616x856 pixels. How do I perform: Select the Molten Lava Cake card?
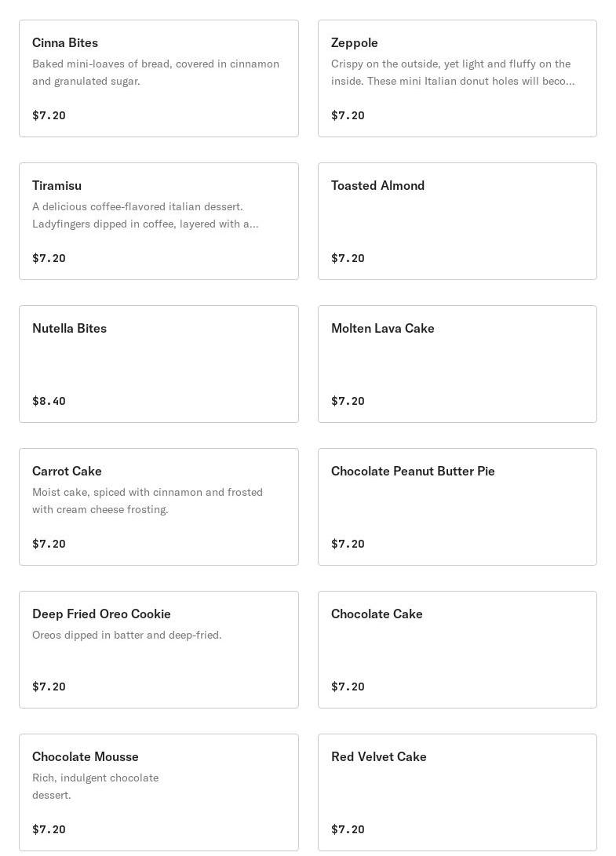coord(457,364)
